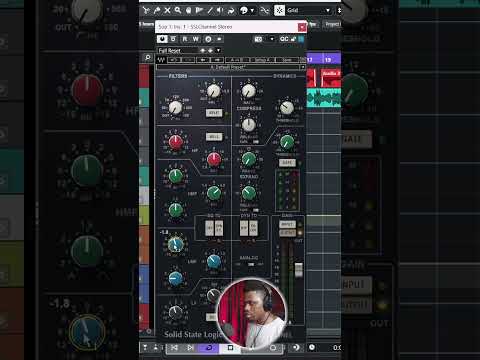Load previous preset with Waves left arrow
480x360 pixels.
click(203, 60)
